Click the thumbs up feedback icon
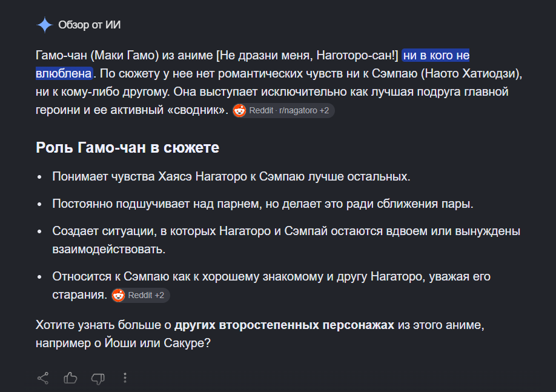556x392 pixels. click(70, 378)
